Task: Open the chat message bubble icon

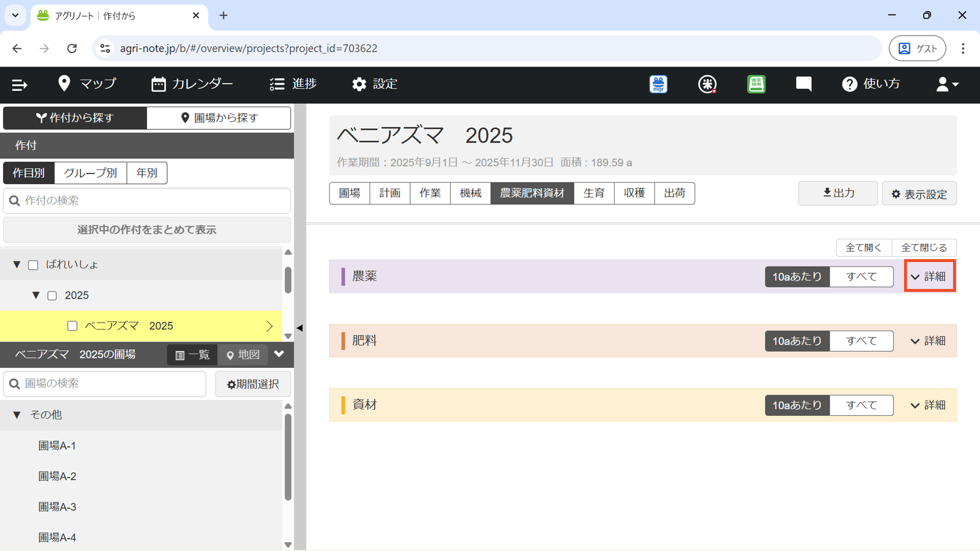Action: [x=804, y=84]
